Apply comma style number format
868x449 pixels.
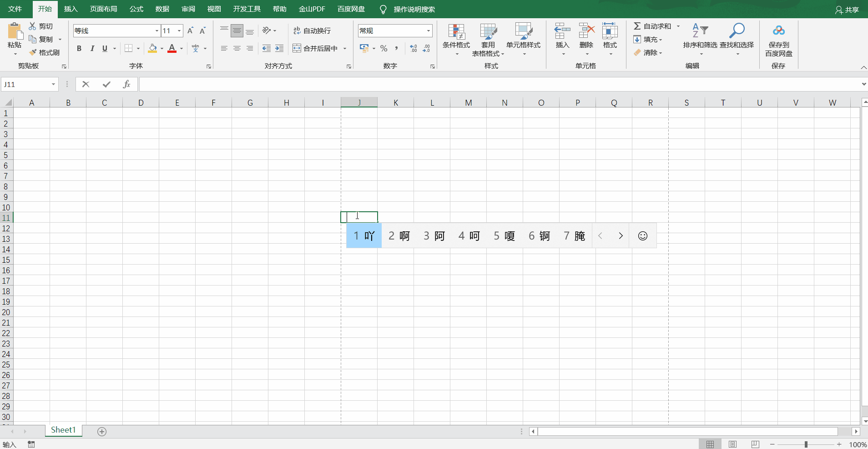pyautogui.click(x=397, y=48)
